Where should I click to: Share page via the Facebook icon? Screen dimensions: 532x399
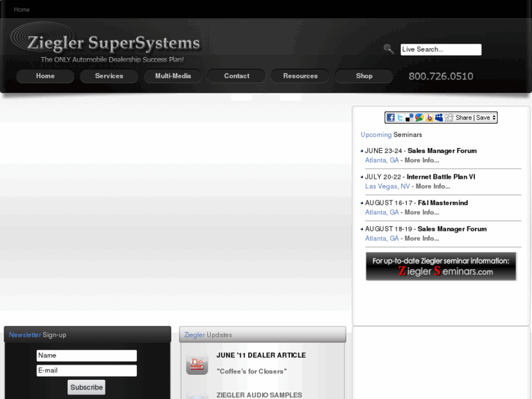[391, 117]
